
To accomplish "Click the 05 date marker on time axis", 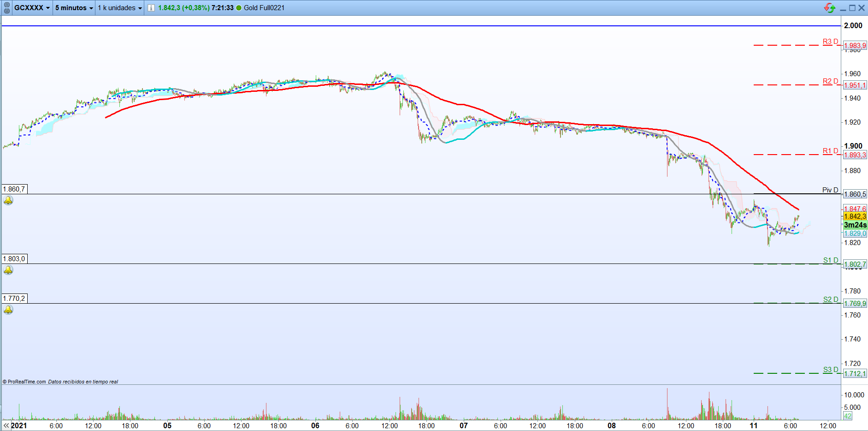I will [167, 425].
